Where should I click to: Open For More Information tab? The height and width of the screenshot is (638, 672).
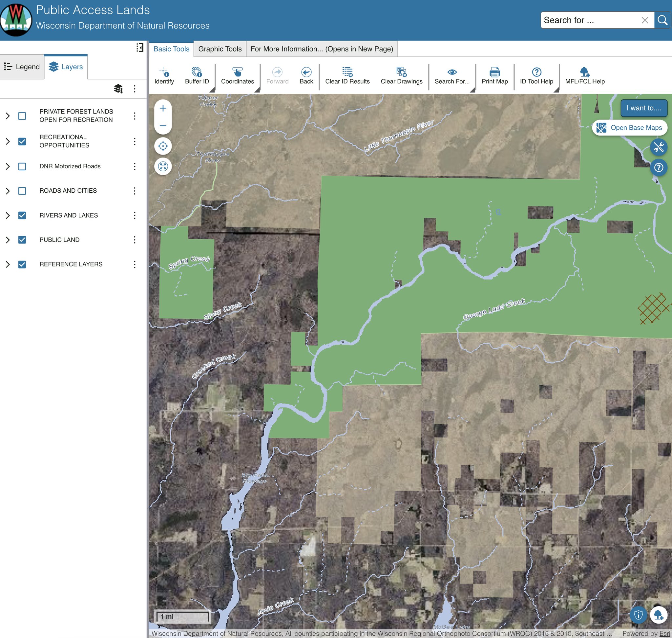click(x=322, y=49)
